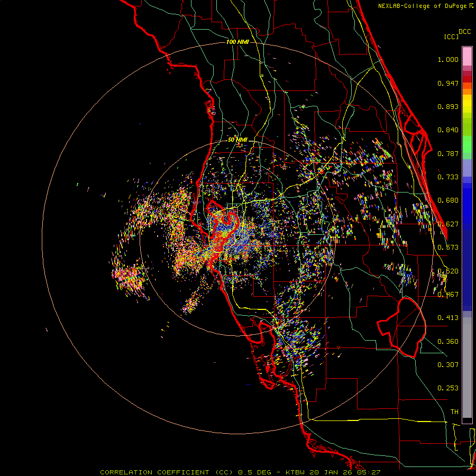This screenshot has width=476, height=476.
Task: Click the [CC] units label
Action: pyautogui.click(x=451, y=36)
